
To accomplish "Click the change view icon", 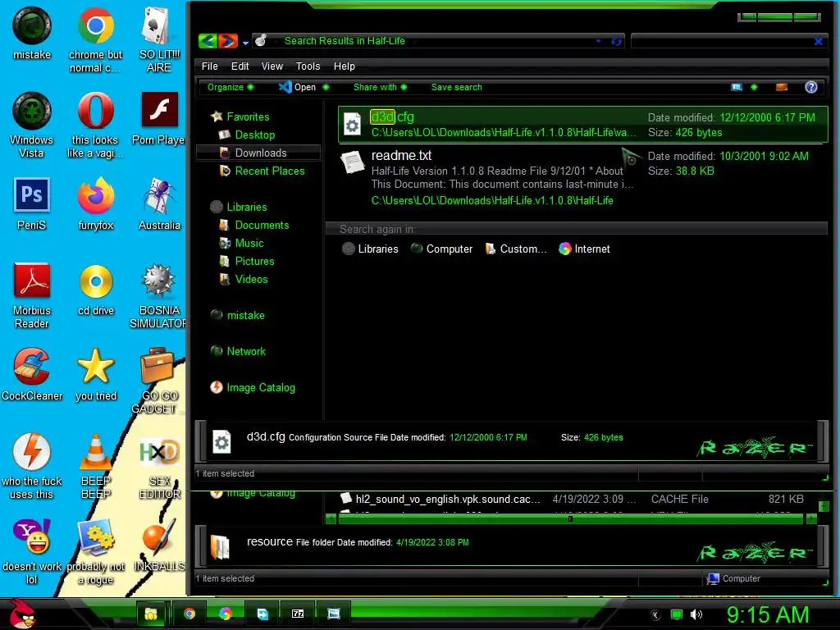I will (737, 87).
